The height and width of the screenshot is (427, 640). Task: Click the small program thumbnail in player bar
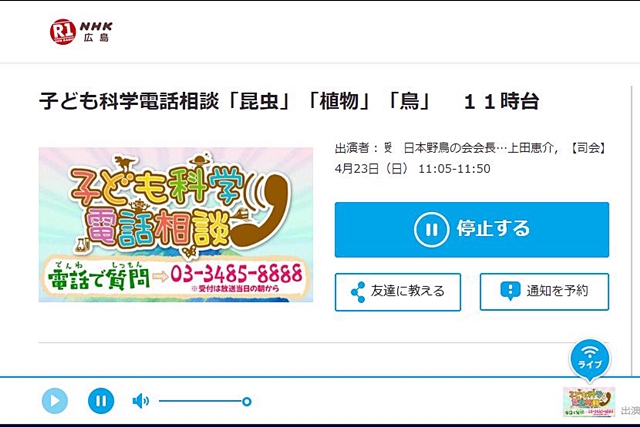pyautogui.click(x=589, y=402)
